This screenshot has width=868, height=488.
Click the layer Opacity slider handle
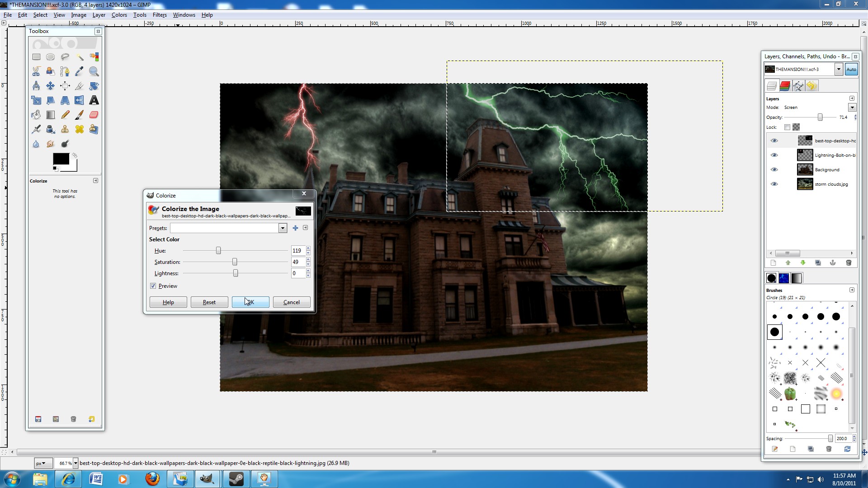coord(820,117)
